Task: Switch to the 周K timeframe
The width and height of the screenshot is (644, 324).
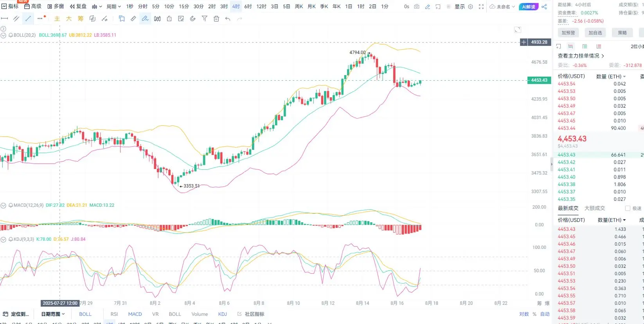Action: tap(299, 7)
